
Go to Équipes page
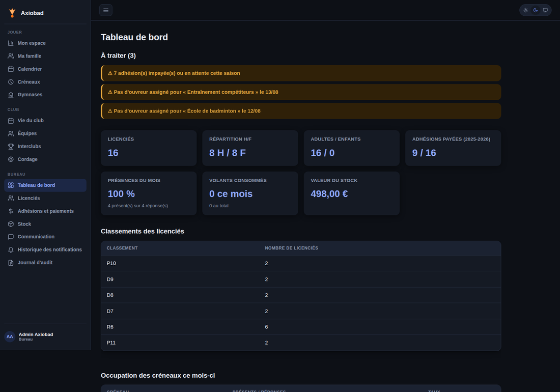point(45,133)
